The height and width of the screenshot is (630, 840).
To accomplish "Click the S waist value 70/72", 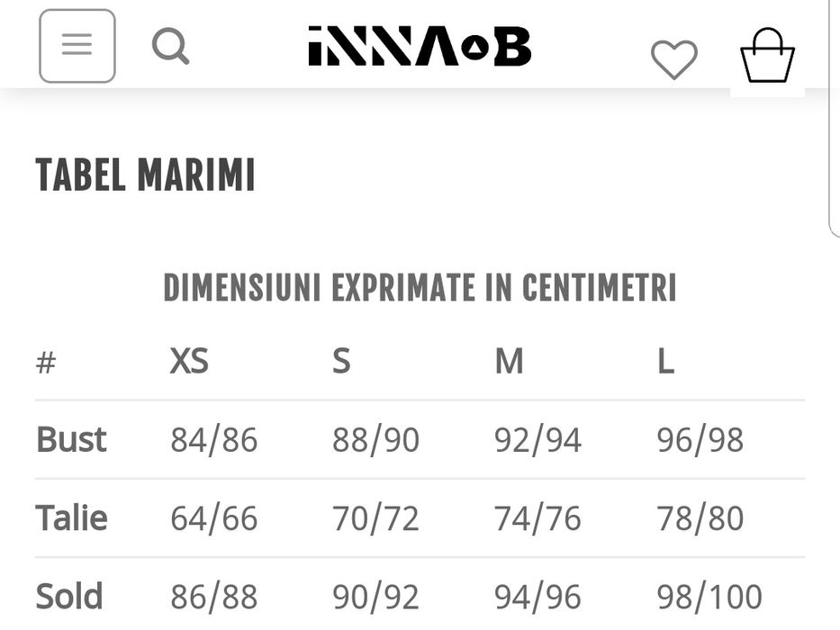I will coord(375,518).
